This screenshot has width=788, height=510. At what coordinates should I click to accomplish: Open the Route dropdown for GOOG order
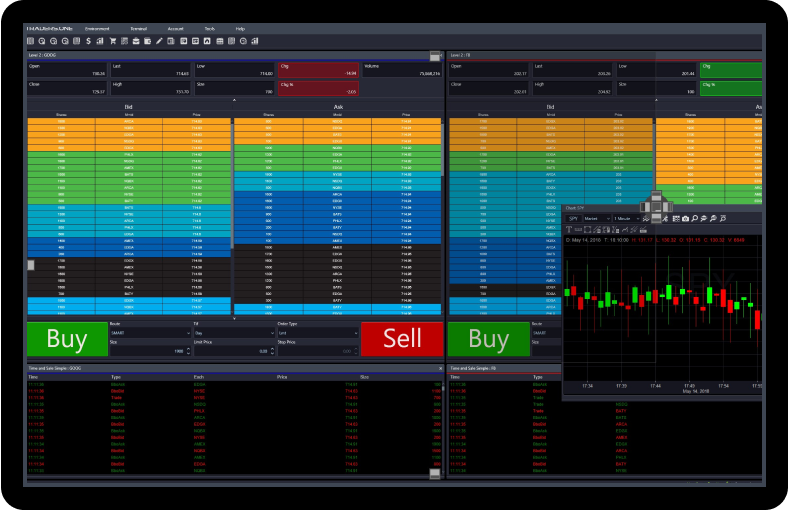(149, 334)
